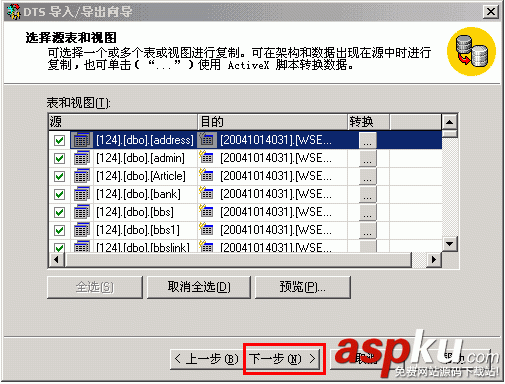The image size is (505, 384).
Task: Click the vertical scrollbar up arrow
Action: click(449, 122)
